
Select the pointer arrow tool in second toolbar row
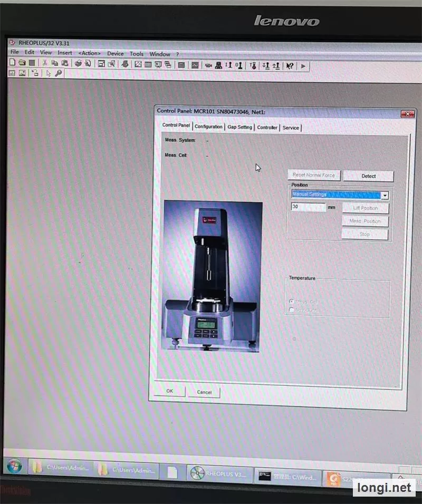point(48,73)
